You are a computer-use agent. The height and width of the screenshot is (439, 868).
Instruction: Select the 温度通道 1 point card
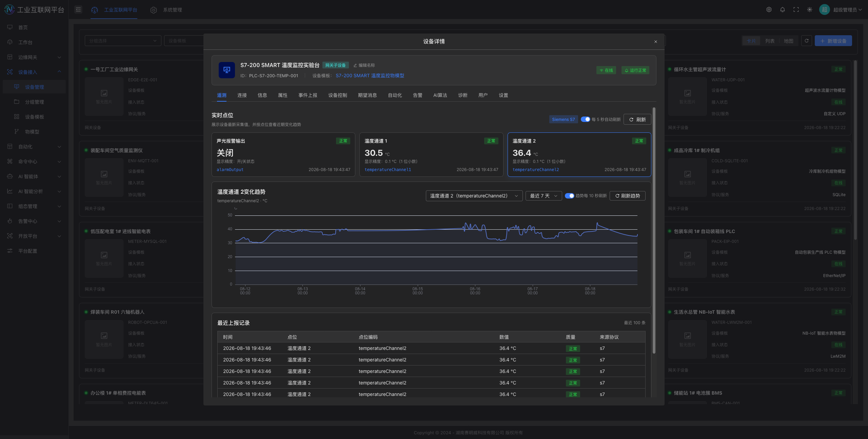coord(431,154)
